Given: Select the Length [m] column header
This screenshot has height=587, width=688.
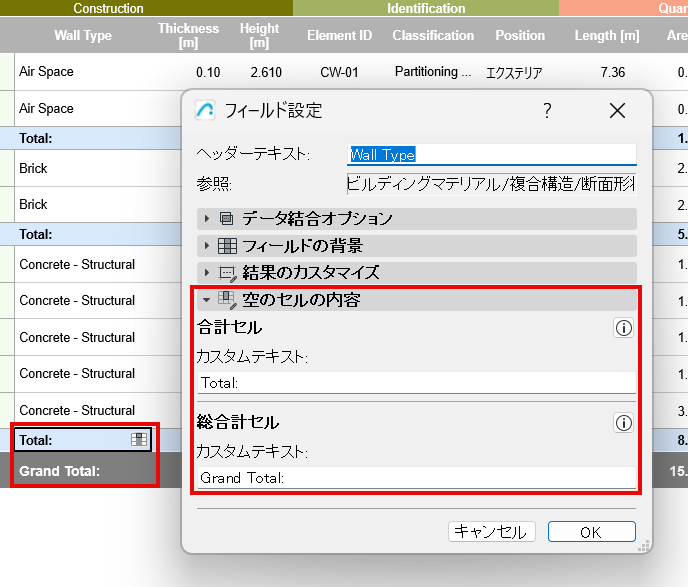Looking at the screenshot, I should (607, 35).
